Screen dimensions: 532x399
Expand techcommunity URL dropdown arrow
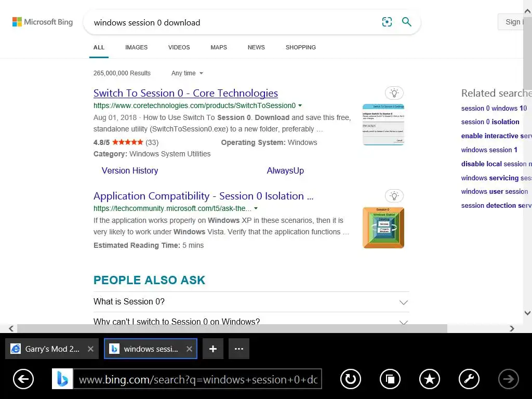256,208
